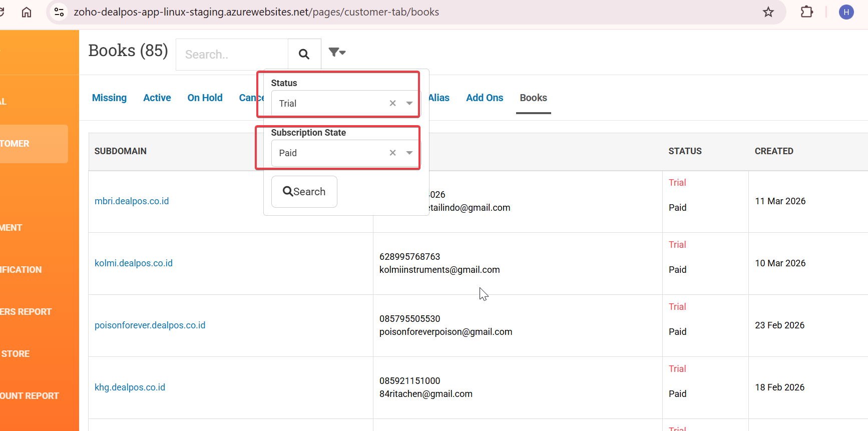Click the magnifier search icon button
The height and width of the screenshot is (431, 868).
coord(304,54)
